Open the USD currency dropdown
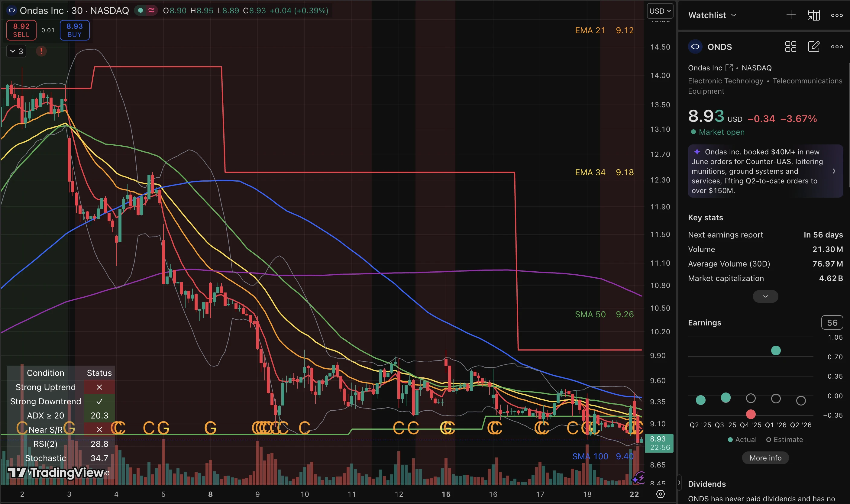The height and width of the screenshot is (504, 850). point(660,11)
